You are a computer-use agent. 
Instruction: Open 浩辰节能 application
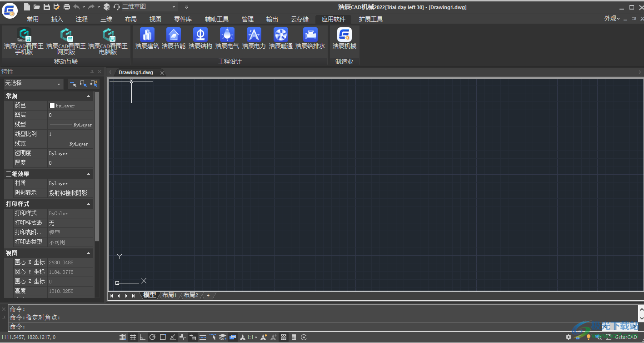point(174,39)
